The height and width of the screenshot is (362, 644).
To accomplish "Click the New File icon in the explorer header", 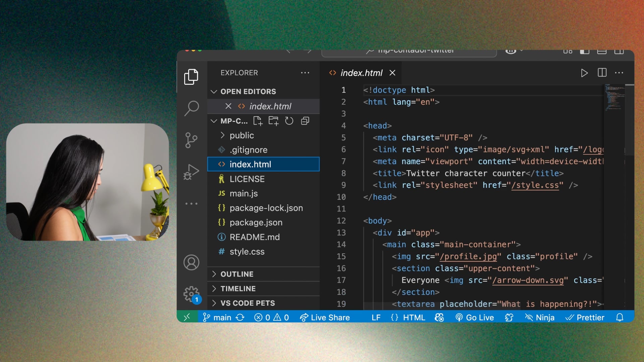I will point(258,121).
